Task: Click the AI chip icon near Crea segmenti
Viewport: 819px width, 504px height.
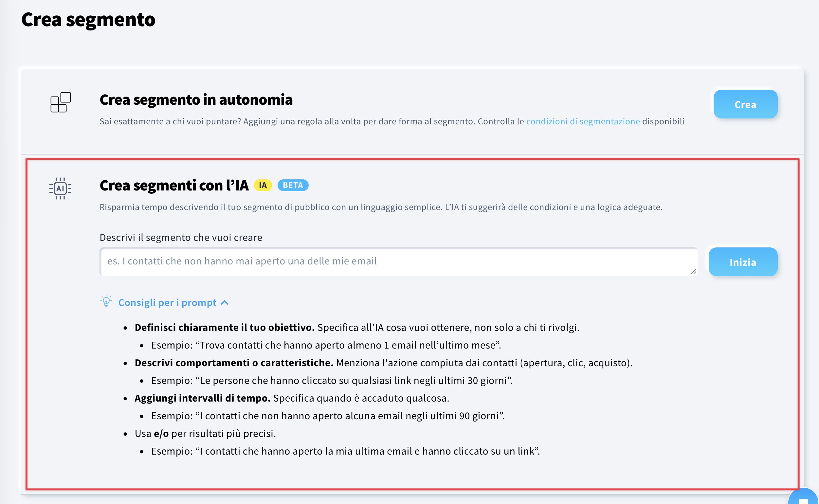Action: tap(60, 189)
